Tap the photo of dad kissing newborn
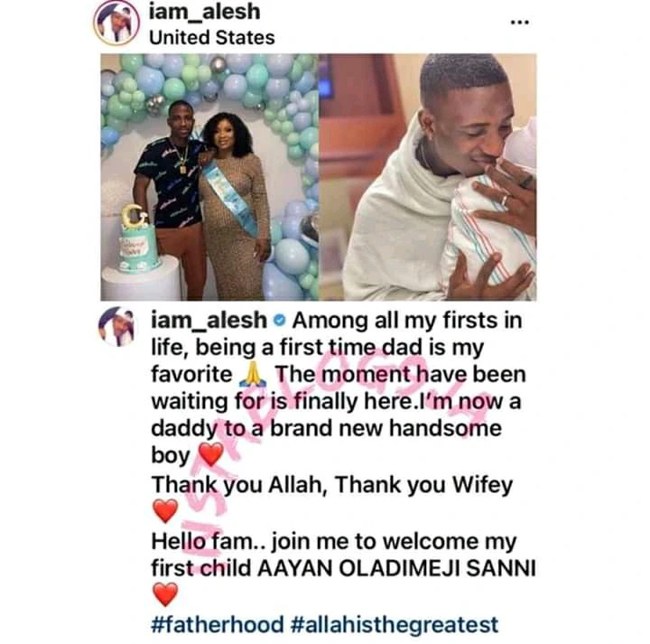The image size is (650, 644). pos(428,177)
